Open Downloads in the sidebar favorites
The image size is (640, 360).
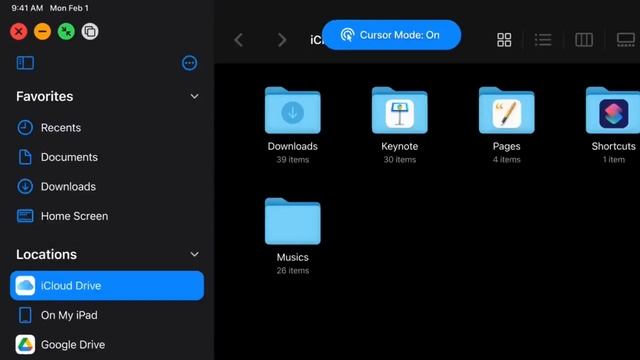tap(107, 187)
